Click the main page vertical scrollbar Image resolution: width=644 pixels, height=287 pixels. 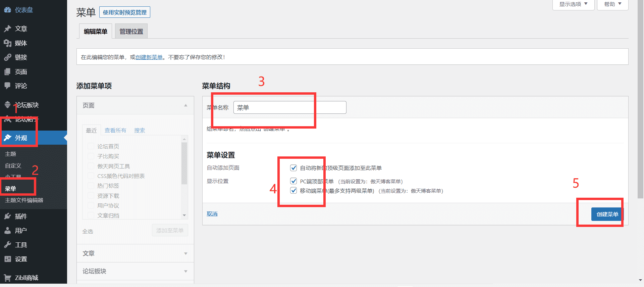640,99
